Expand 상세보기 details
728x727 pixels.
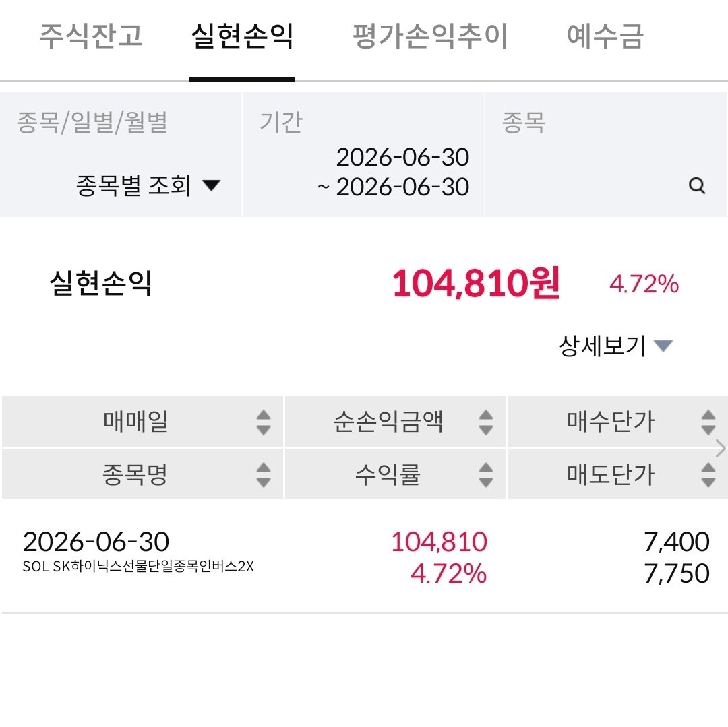615,346
